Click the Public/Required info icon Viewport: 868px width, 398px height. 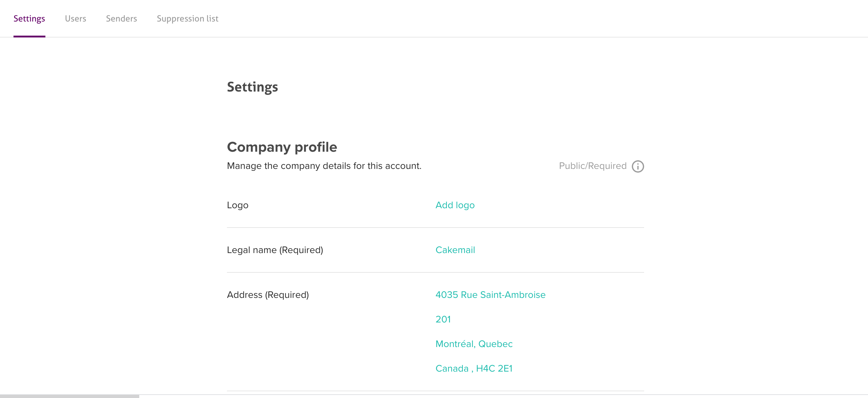[638, 166]
